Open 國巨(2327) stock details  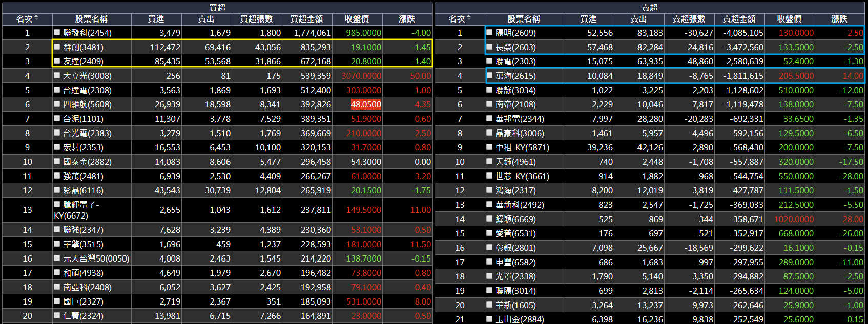pos(83,301)
